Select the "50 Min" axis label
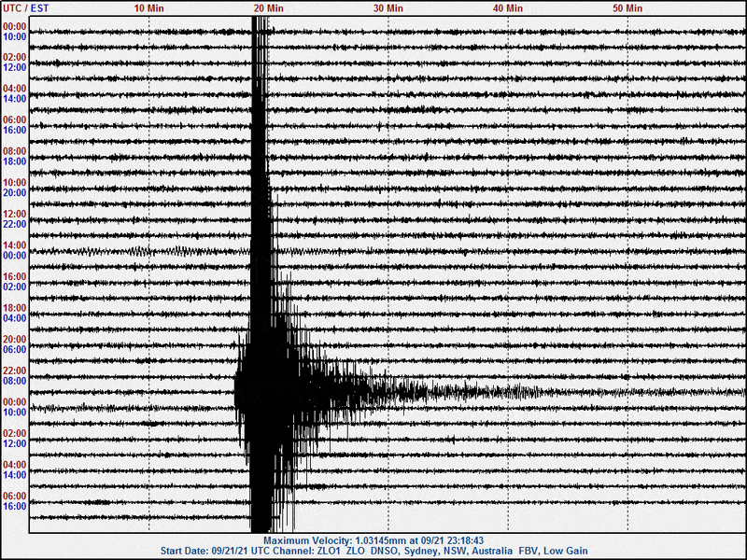 click(x=627, y=8)
